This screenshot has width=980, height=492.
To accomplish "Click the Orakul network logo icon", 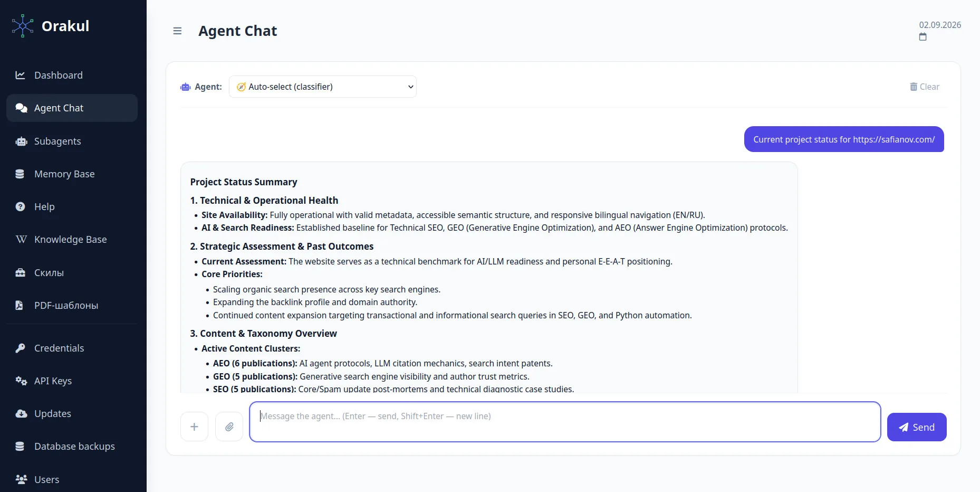I will pyautogui.click(x=23, y=26).
